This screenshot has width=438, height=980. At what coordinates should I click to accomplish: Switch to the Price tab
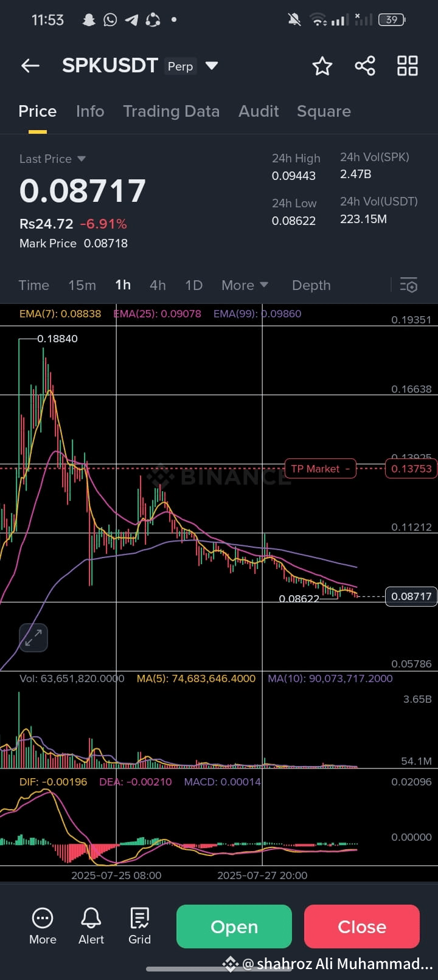pyautogui.click(x=38, y=111)
